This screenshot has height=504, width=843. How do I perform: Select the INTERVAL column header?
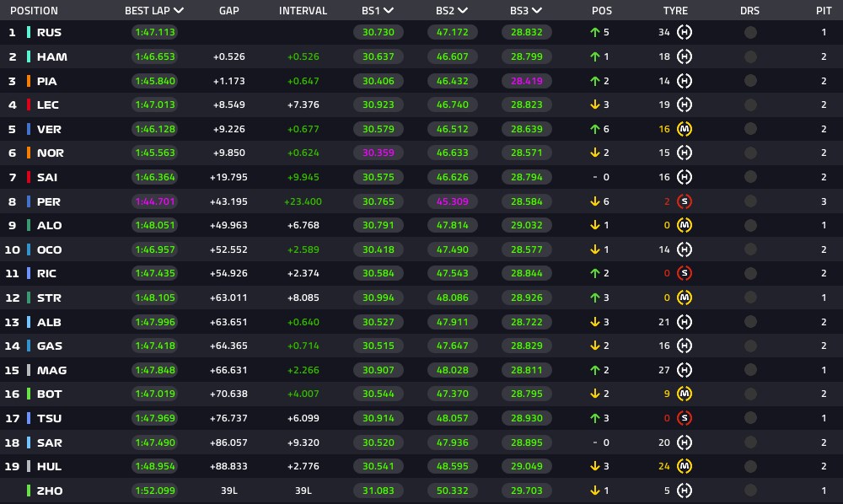[303, 11]
